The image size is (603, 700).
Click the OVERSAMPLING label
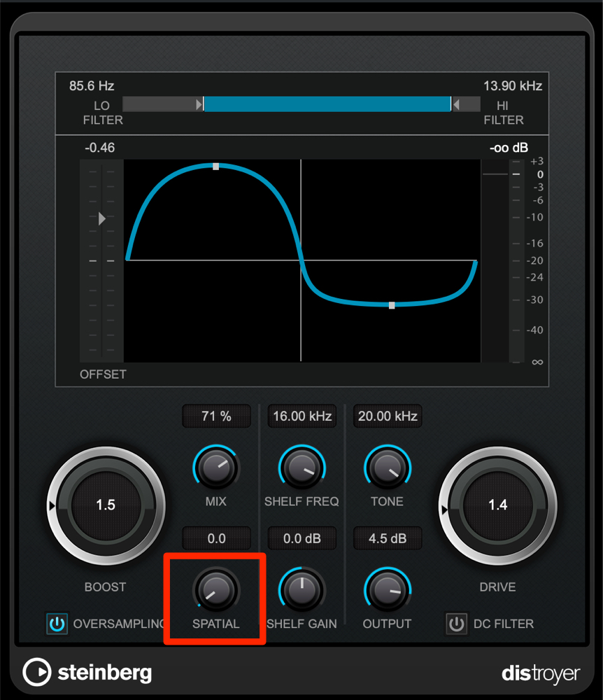point(119,624)
